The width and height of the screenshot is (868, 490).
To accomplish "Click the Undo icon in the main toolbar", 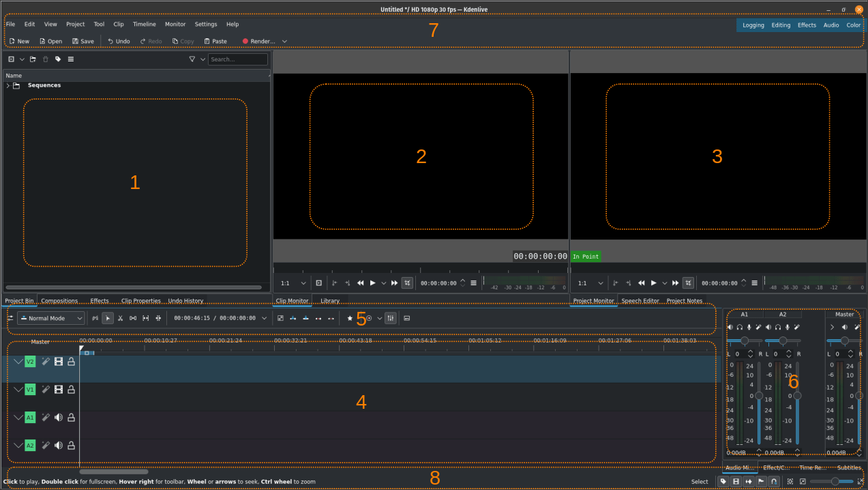I will [117, 41].
